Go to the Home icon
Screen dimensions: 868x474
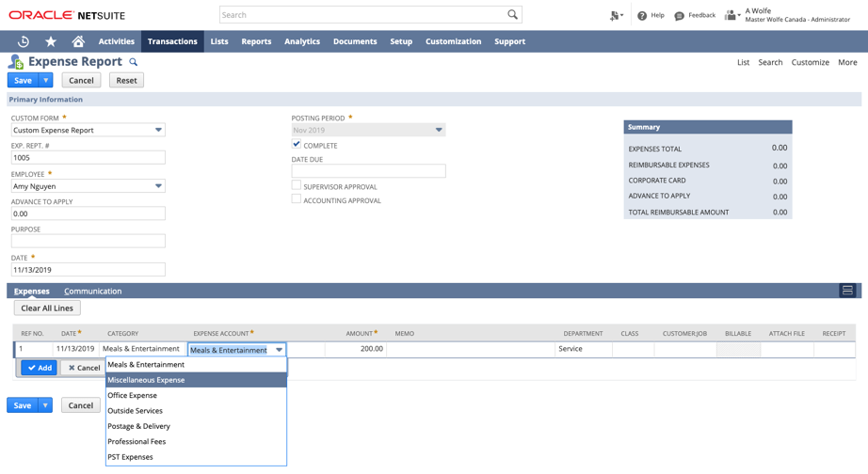[x=78, y=41]
